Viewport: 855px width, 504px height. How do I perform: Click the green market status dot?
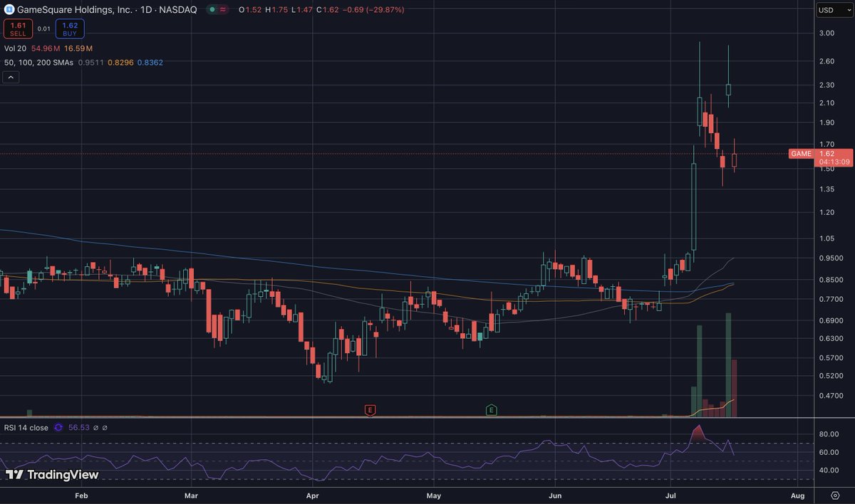[212, 10]
